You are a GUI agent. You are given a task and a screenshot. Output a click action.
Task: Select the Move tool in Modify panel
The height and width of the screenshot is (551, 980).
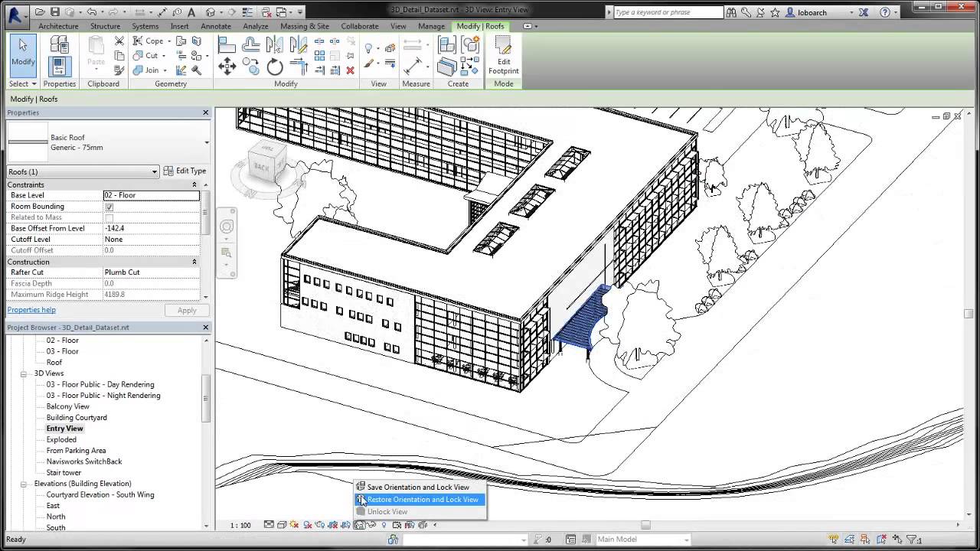point(227,65)
